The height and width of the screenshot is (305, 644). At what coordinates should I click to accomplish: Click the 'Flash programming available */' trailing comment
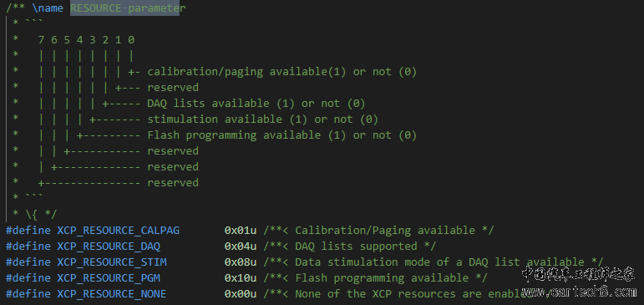[391, 278]
